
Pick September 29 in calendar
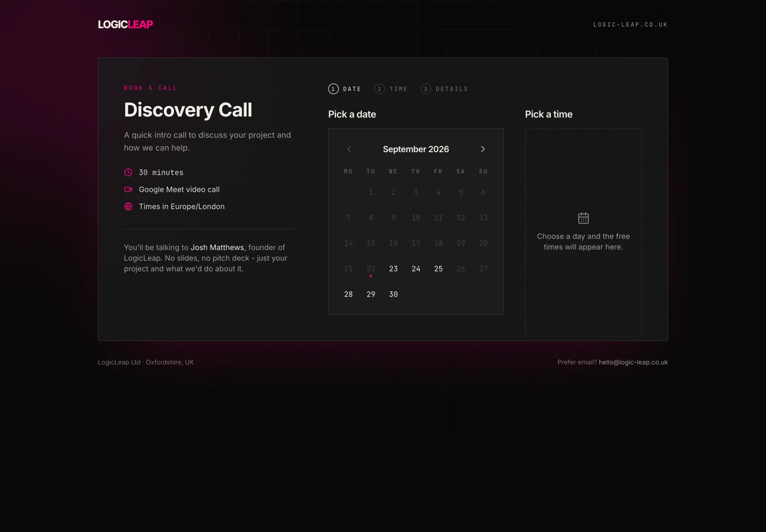point(371,294)
